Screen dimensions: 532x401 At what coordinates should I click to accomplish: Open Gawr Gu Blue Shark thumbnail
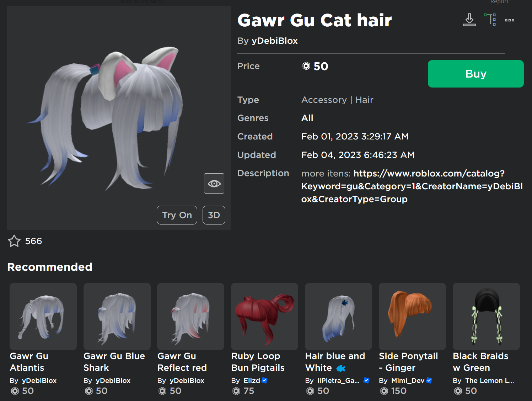117,316
